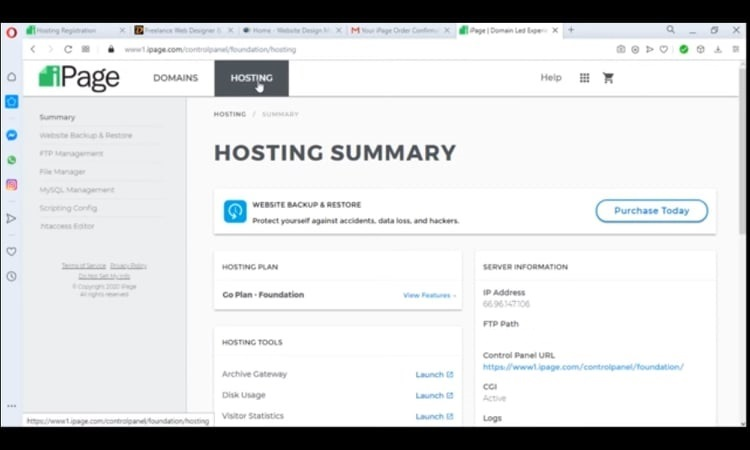The height and width of the screenshot is (450, 750).
Task: Open Terms of Service link
Action: pyautogui.click(x=84, y=265)
